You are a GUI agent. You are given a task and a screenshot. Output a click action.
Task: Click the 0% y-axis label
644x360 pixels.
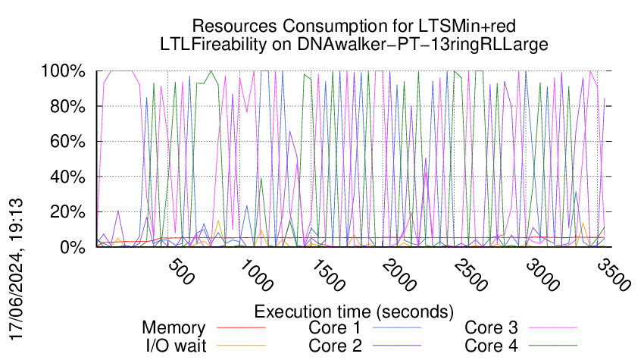73,247
